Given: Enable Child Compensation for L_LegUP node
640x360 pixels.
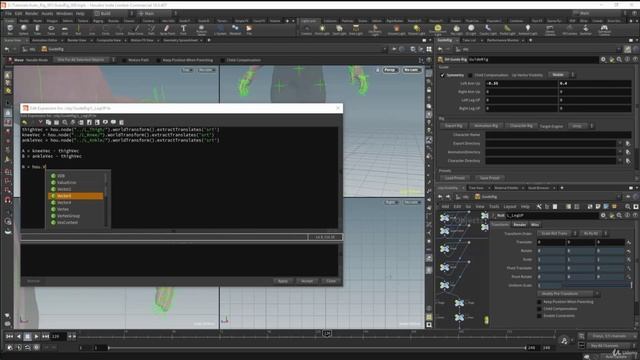Looking at the screenshot, I should (540, 309).
